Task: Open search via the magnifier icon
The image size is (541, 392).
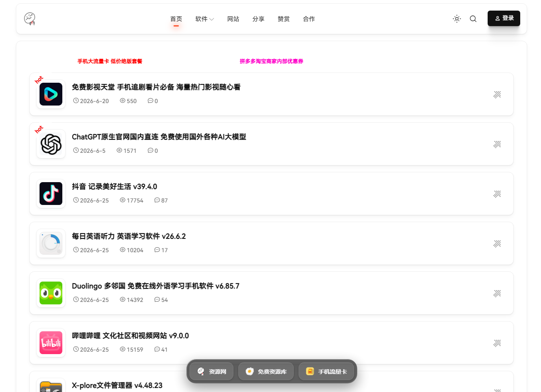Action: tap(473, 19)
